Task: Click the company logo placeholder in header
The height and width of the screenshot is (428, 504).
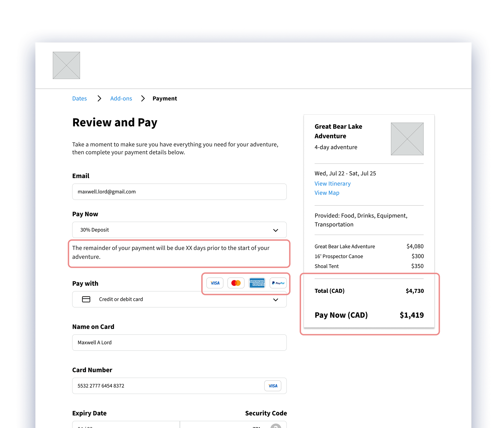Action: pyautogui.click(x=66, y=65)
